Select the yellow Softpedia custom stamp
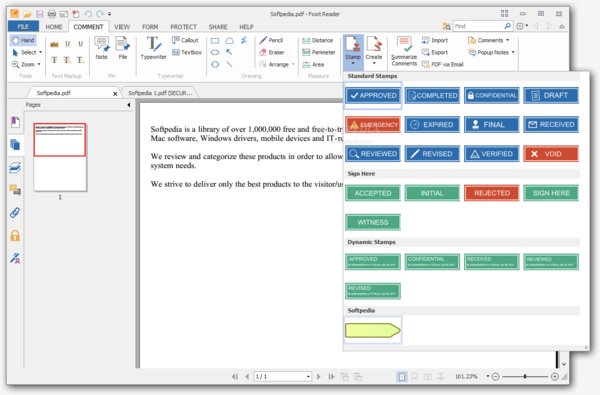600x395 pixels. point(373,330)
